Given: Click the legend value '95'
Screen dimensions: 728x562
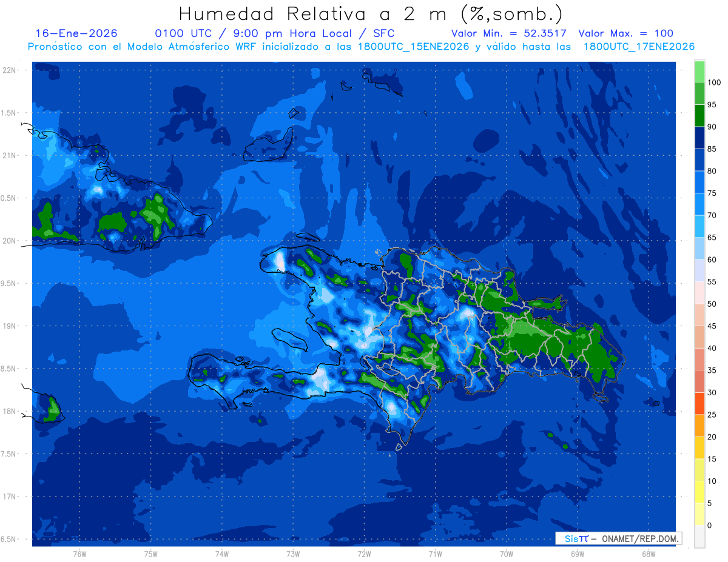Looking at the screenshot, I should click(712, 104).
